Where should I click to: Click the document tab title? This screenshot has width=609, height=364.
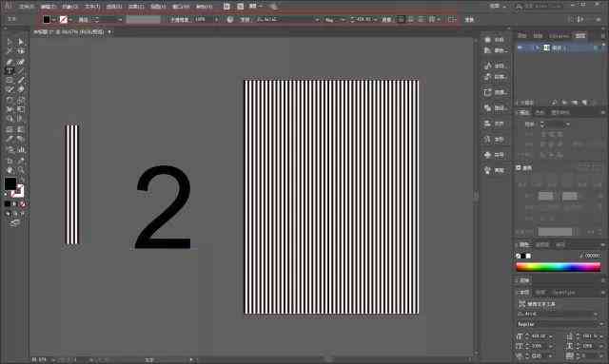coord(69,32)
